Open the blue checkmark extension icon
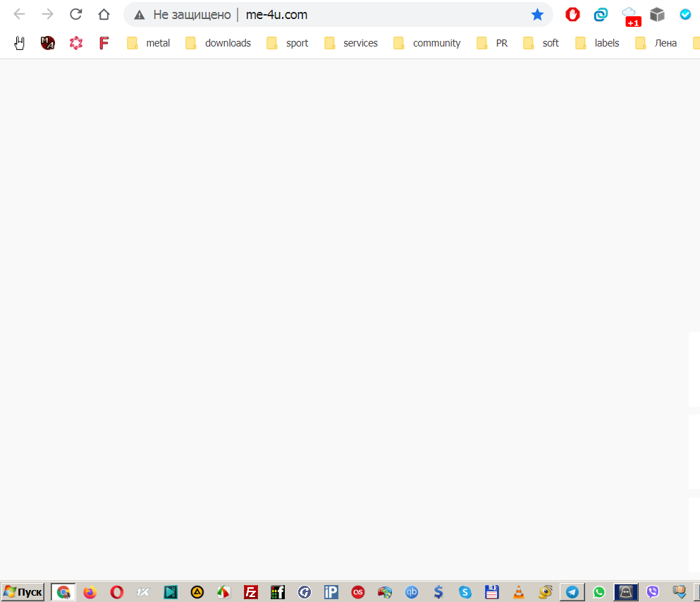The height and width of the screenshot is (602, 700). [x=685, y=15]
